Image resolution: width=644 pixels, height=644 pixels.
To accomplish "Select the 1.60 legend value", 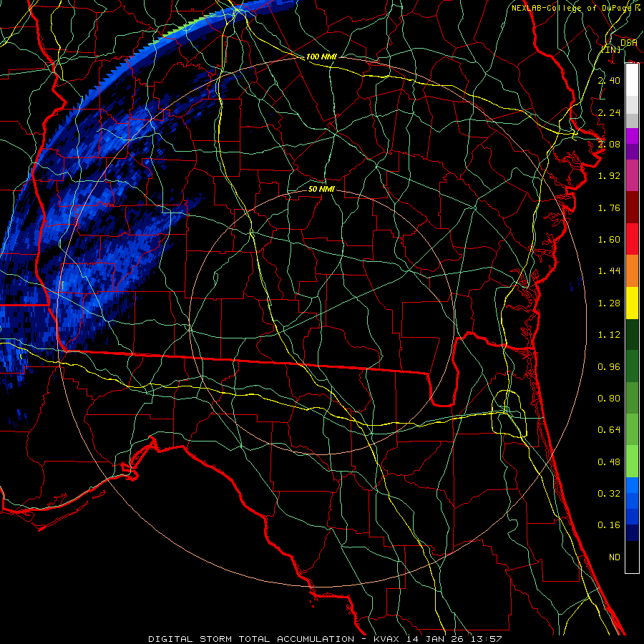I will tap(609, 240).
